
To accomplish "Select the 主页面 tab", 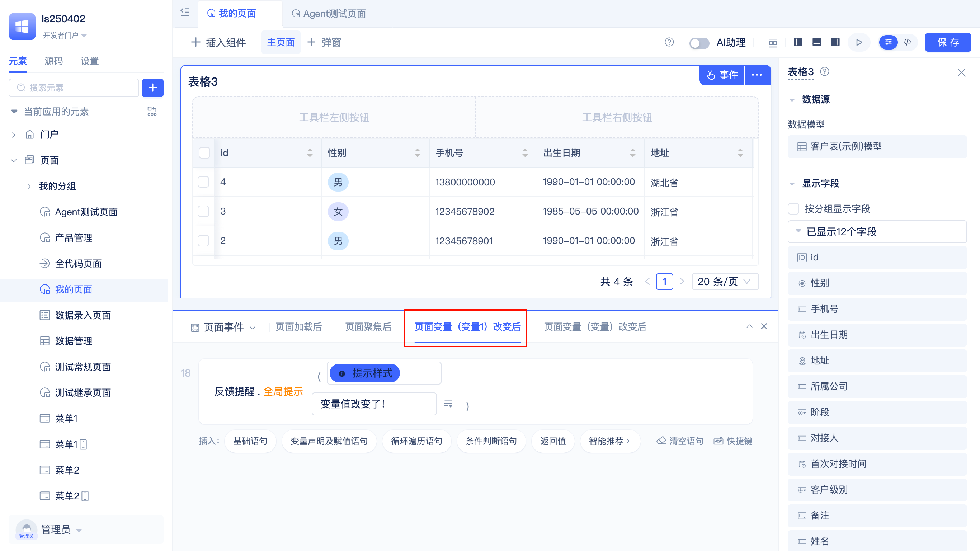I will [281, 42].
